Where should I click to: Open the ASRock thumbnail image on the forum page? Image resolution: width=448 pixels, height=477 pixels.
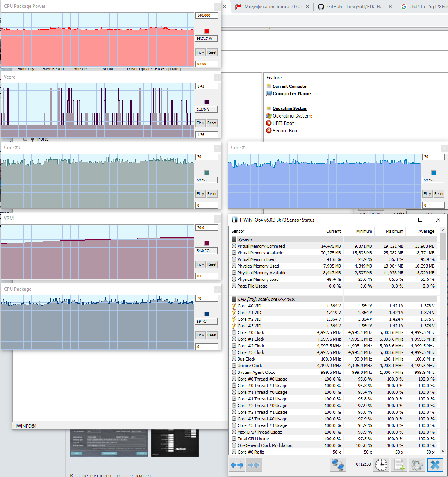click(175, 443)
